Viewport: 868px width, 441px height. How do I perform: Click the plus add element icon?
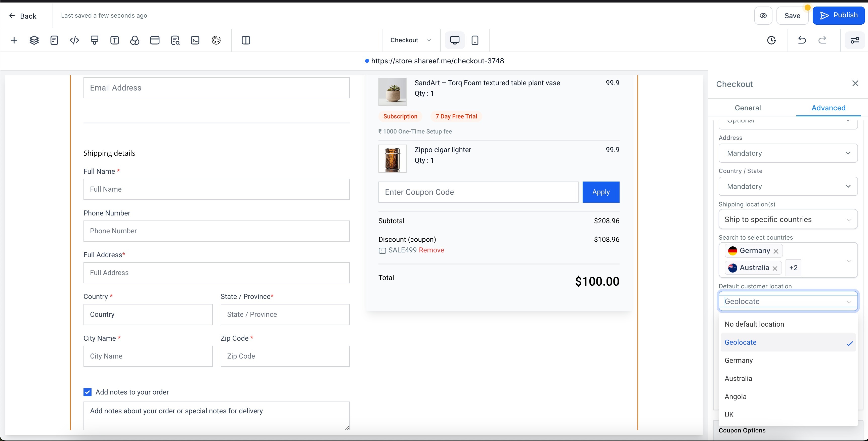tap(14, 40)
